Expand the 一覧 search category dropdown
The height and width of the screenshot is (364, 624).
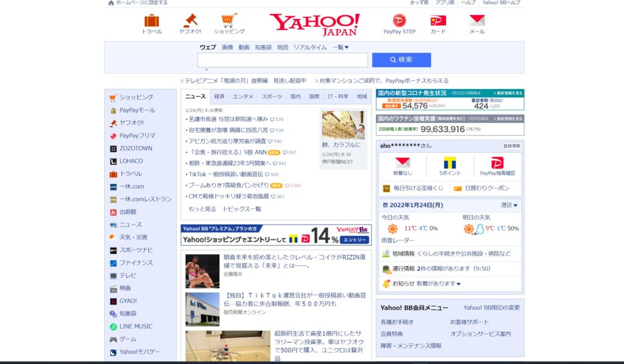coord(341,47)
